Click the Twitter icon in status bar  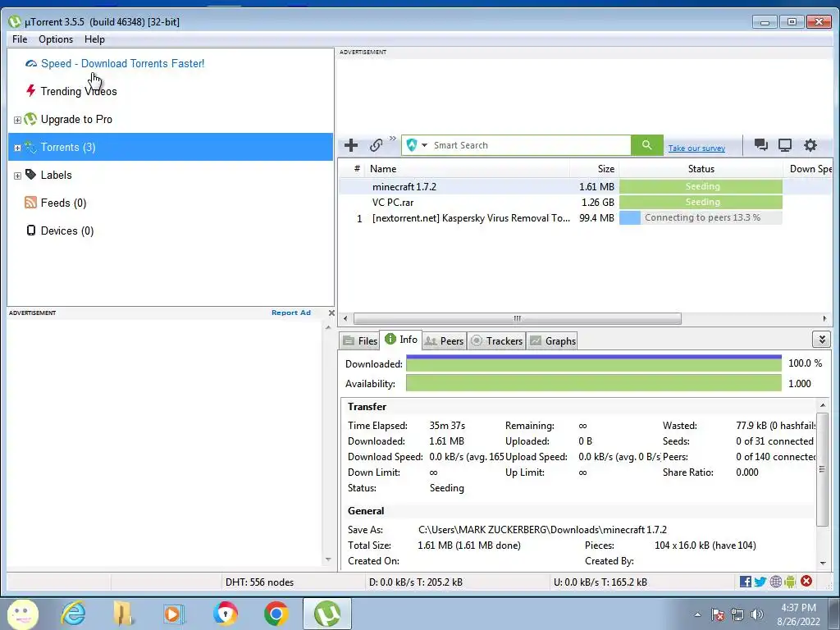click(x=760, y=582)
